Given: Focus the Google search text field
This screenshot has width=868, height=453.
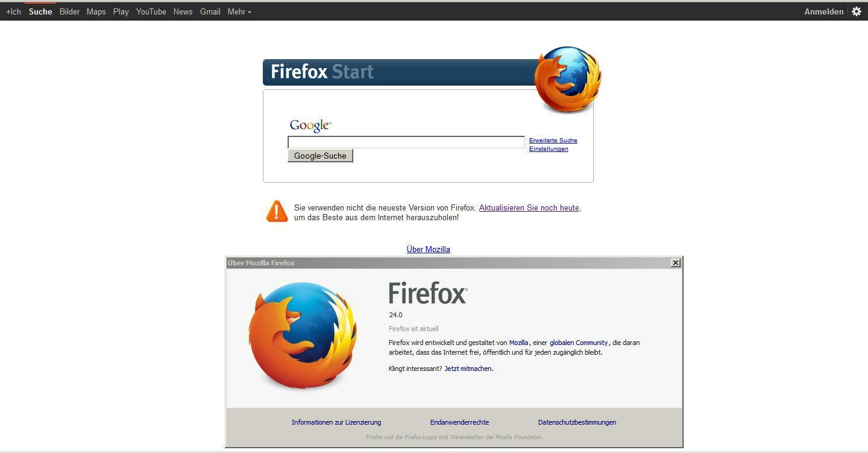Looking at the screenshot, I should point(406,142).
